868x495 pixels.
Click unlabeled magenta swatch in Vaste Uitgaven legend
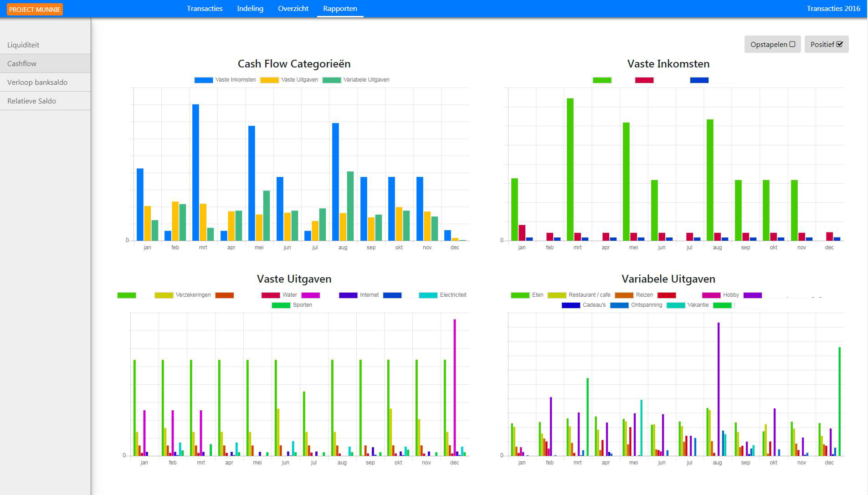[x=311, y=295]
